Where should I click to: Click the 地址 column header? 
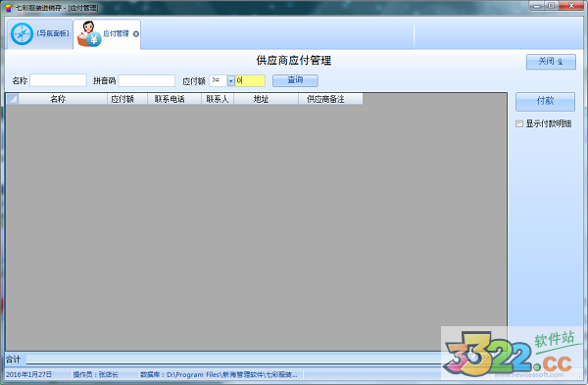click(261, 99)
